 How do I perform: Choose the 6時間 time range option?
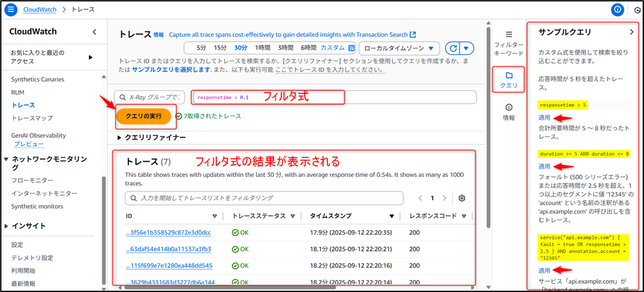308,48
